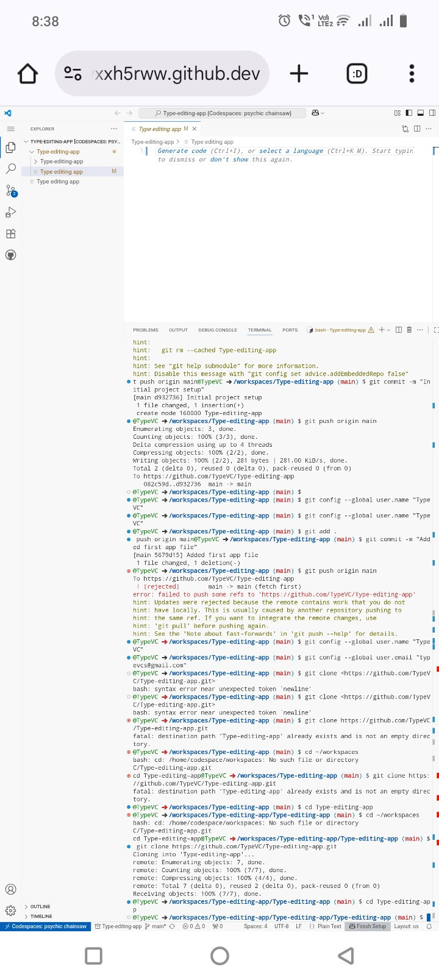Click Type-editing-app in the breadcrumb
This screenshot has width=439, height=980.
(152, 142)
